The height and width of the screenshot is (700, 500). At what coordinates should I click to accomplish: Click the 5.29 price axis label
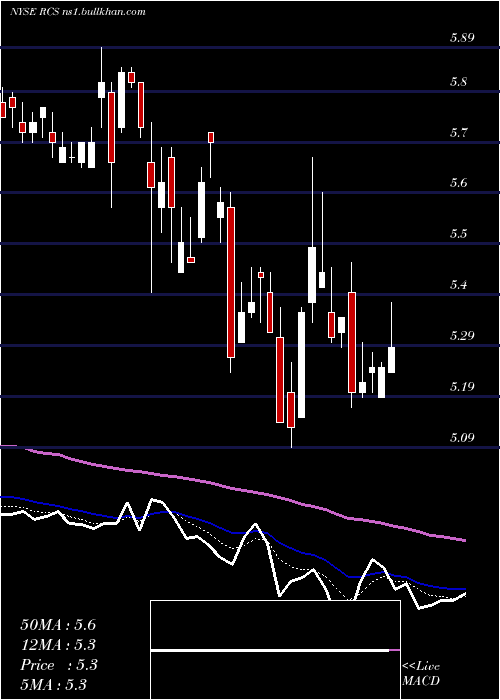462,335
